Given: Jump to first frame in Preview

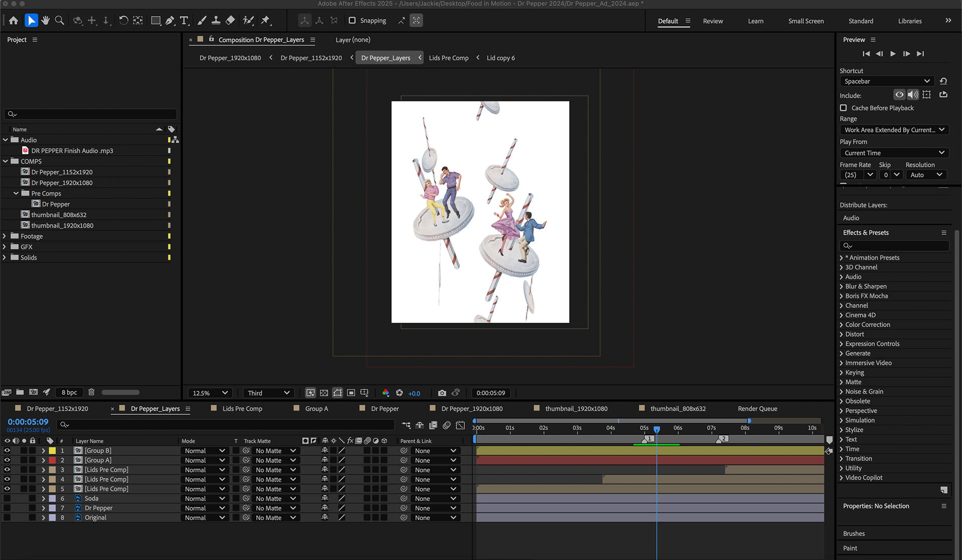Looking at the screenshot, I should (x=866, y=54).
